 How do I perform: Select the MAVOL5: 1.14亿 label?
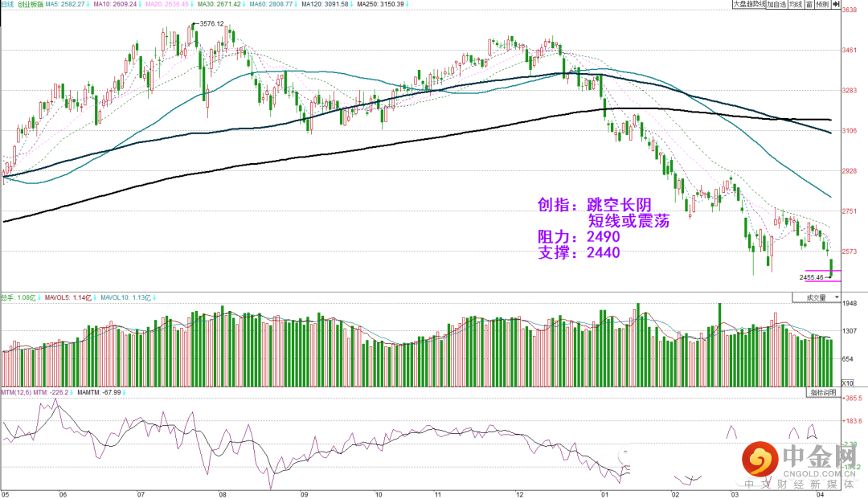click(x=70, y=297)
